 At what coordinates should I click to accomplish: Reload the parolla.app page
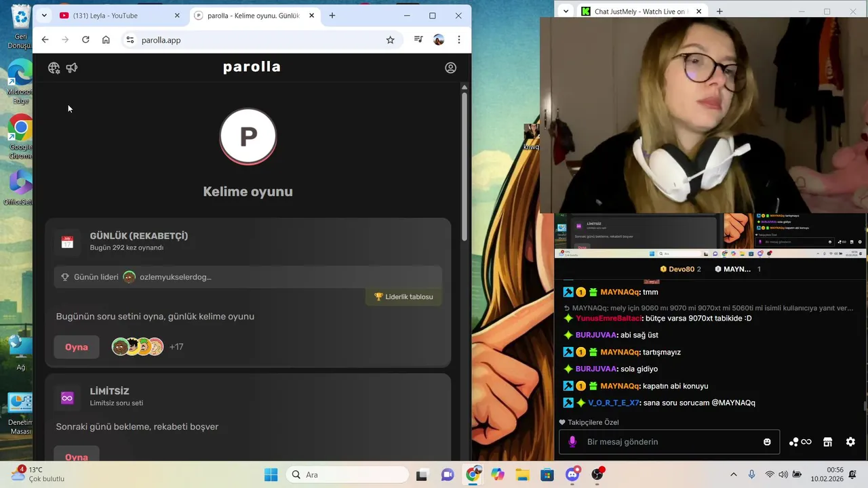point(85,40)
